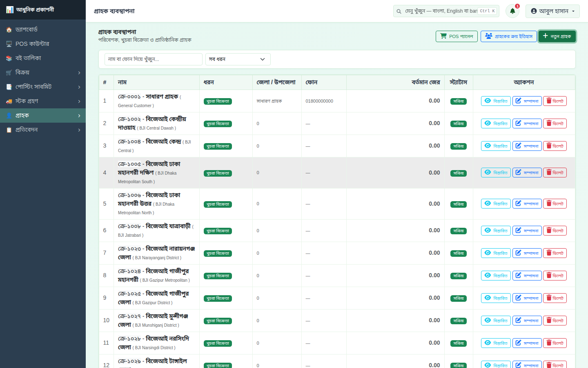The width and height of the screenshot is (588, 368).
Task: Click সক্রিয় status badge in ক্রে-১০০৪ row
Action: click(x=459, y=146)
